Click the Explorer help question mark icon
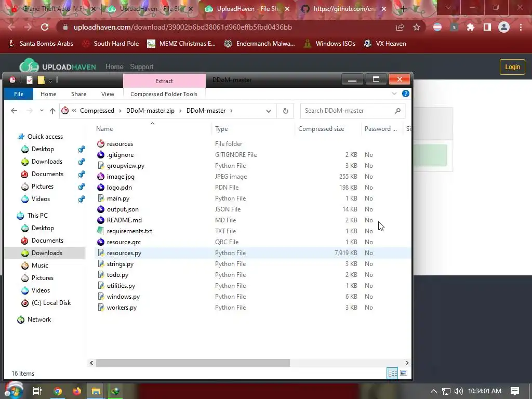The width and height of the screenshot is (532, 399). tap(405, 94)
